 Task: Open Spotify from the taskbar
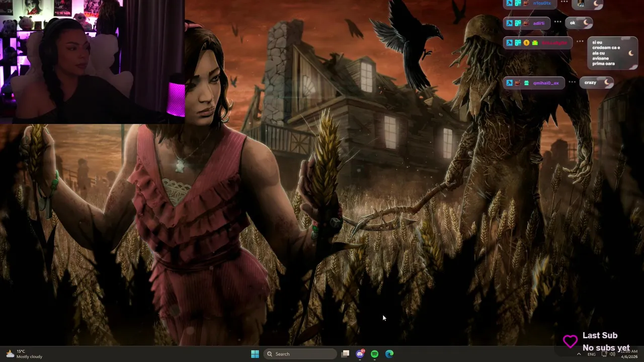click(375, 354)
